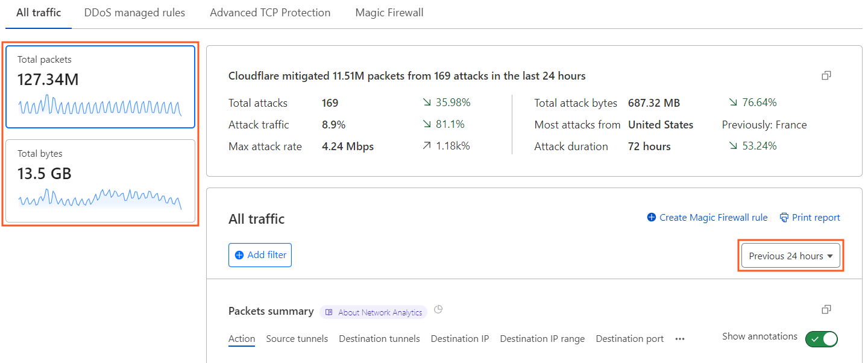Click the clock icon next to Packets summary

point(438,309)
